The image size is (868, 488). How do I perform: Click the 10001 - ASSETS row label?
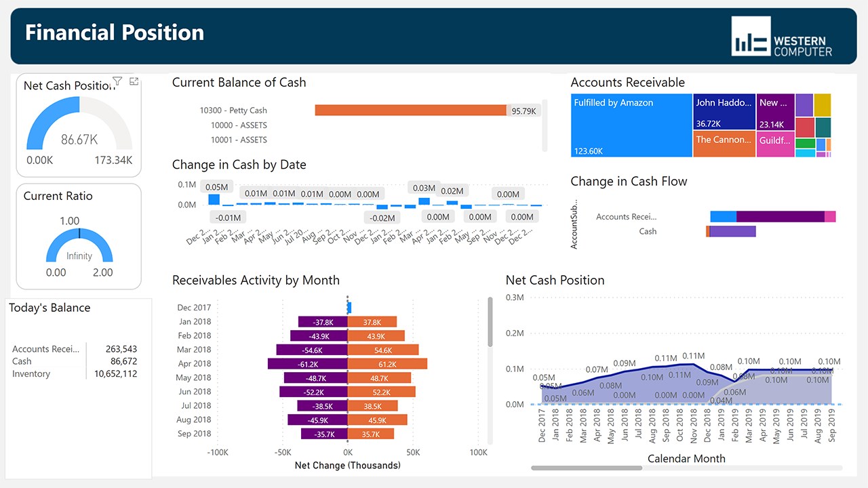pyautogui.click(x=239, y=140)
